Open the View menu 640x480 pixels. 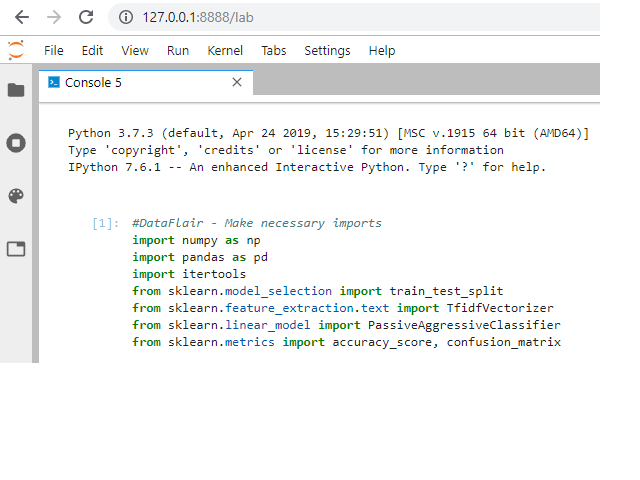click(135, 50)
